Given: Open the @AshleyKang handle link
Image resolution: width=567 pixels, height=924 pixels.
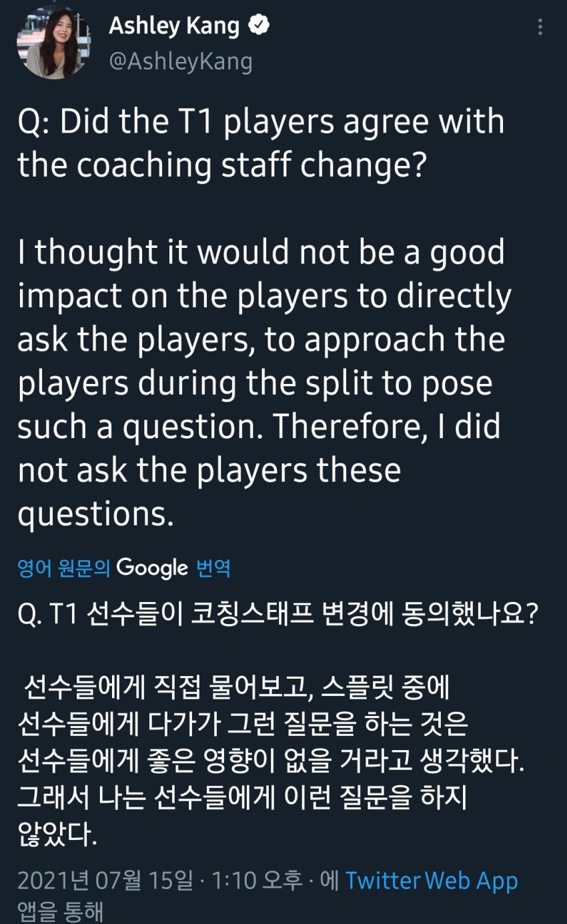Looking at the screenshot, I should 180,61.
